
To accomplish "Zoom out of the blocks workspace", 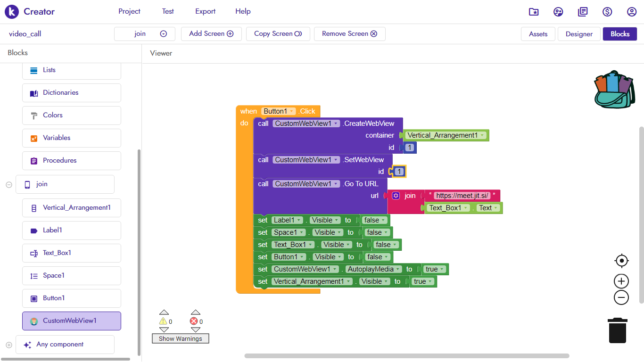I will click(621, 297).
